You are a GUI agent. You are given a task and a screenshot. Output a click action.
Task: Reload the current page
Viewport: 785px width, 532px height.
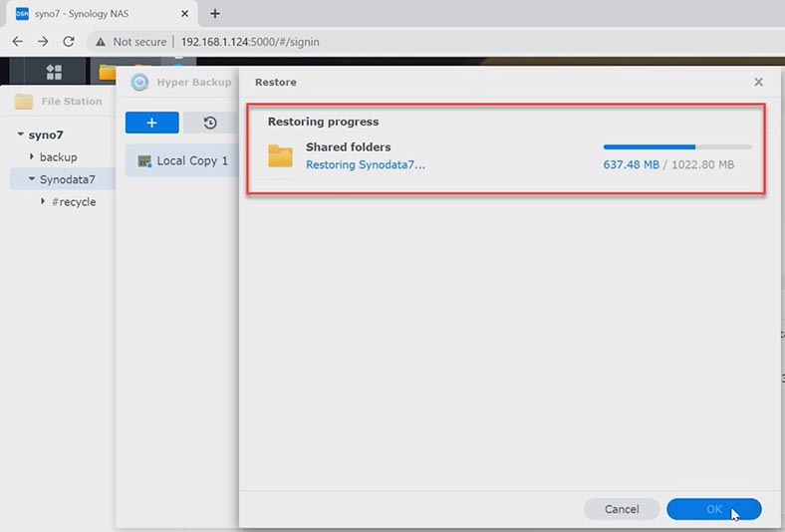click(69, 42)
